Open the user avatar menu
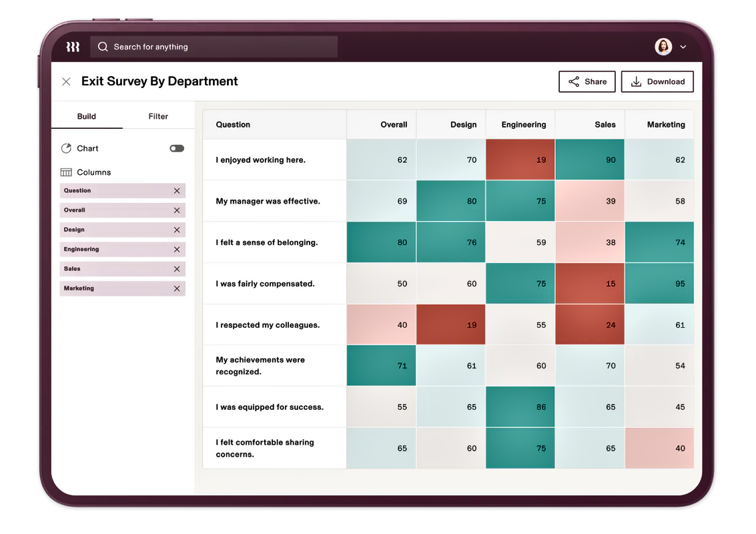Image resolution: width=756 pixels, height=534 pixels. [x=663, y=47]
